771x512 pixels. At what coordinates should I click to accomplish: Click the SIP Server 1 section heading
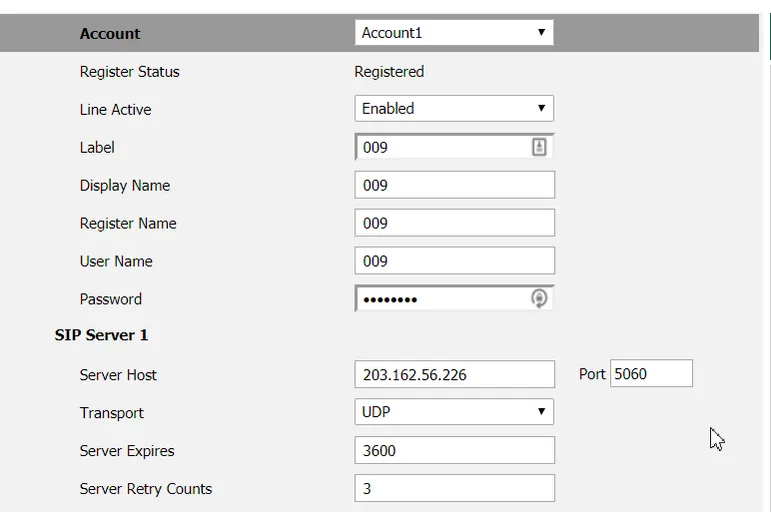click(101, 335)
